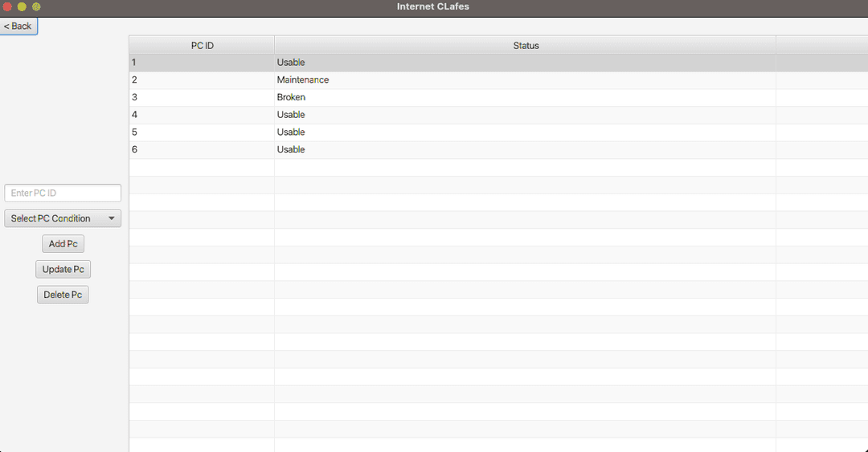Image resolution: width=868 pixels, height=452 pixels.
Task: Sort by the PC ID column header
Action: coord(202,46)
